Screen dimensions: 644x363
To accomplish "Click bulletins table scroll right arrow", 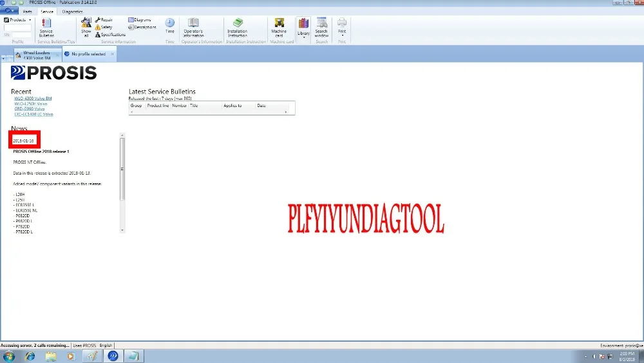I will coord(286,112).
